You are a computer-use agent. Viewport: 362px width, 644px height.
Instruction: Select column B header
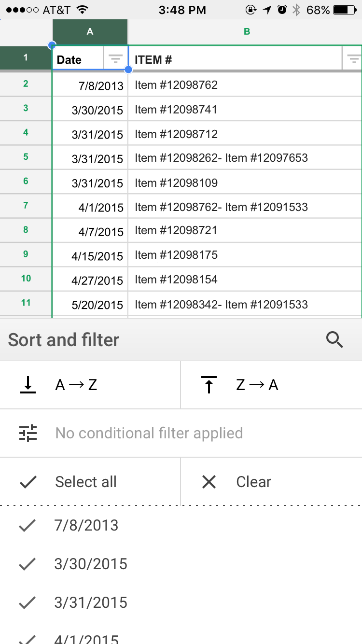point(247,32)
